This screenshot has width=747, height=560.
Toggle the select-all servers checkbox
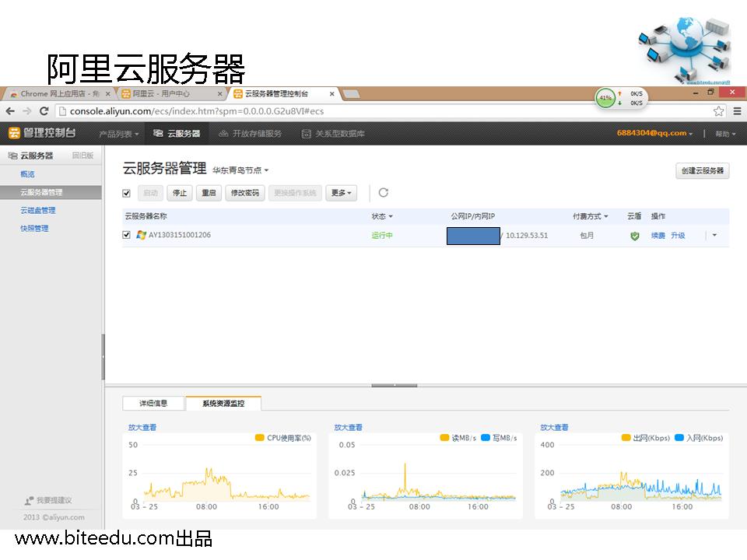(126, 194)
